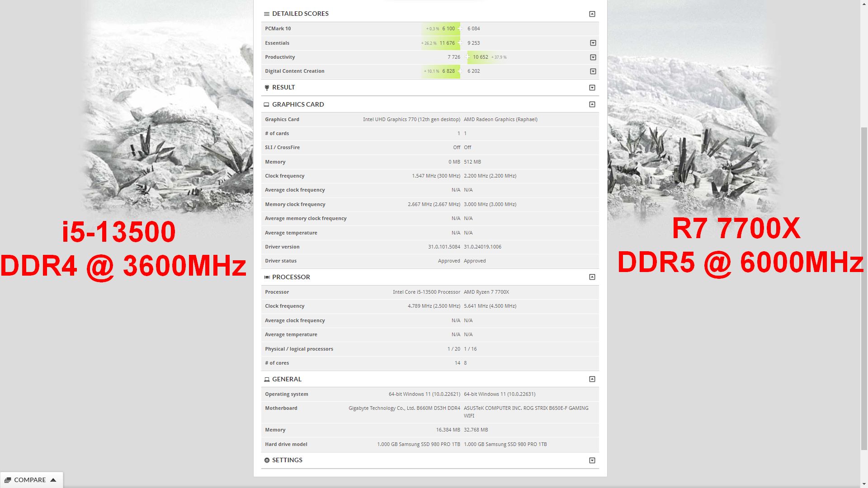The width and height of the screenshot is (868, 488).
Task: Click plus marker on Productivity score bar
Action: [467, 57]
